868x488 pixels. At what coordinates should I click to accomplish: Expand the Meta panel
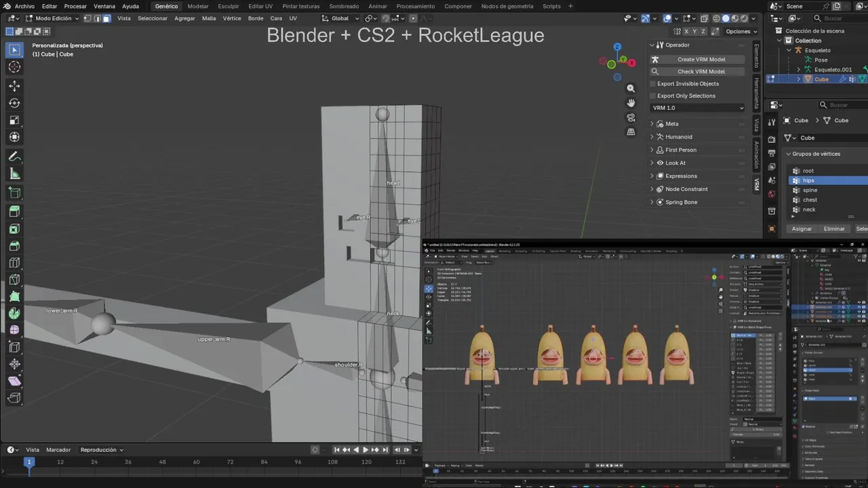[671, 123]
